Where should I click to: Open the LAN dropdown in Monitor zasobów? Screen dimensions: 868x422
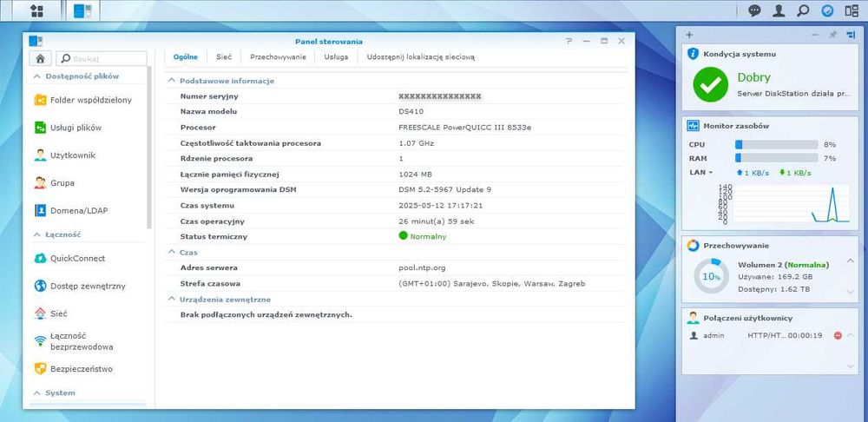click(x=700, y=172)
